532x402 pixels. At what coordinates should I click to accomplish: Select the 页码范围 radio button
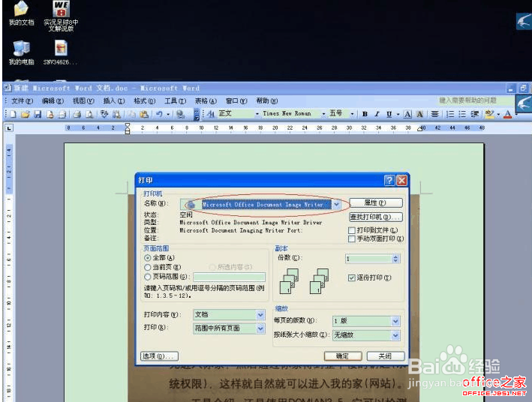tap(148, 277)
